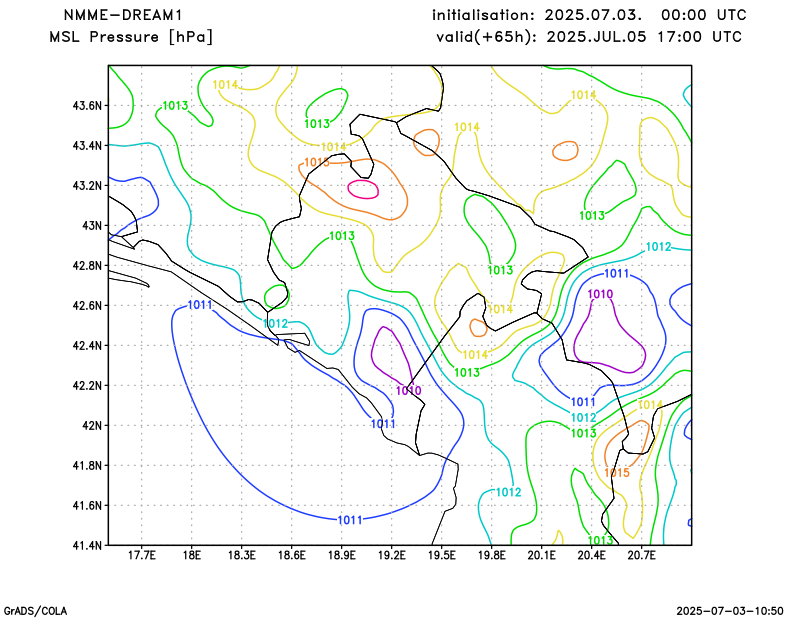Select the purple 1010 label near 42.2N
The image size is (800, 618).
(409, 391)
